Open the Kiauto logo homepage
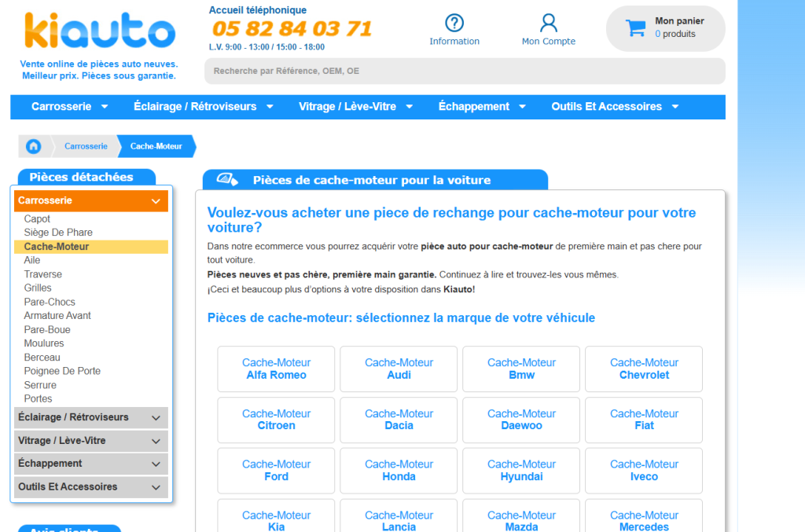Viewport: 805px width, 532px height. [x=100, y=31]
